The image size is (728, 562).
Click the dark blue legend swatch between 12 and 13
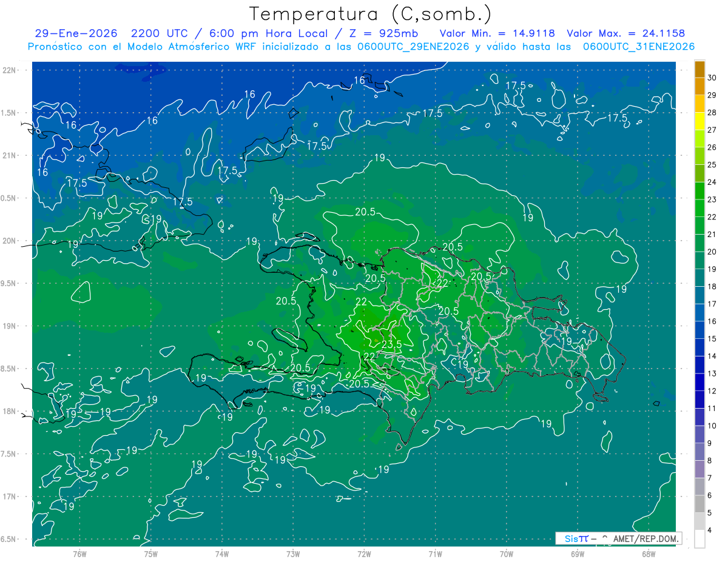click(699, 383)
